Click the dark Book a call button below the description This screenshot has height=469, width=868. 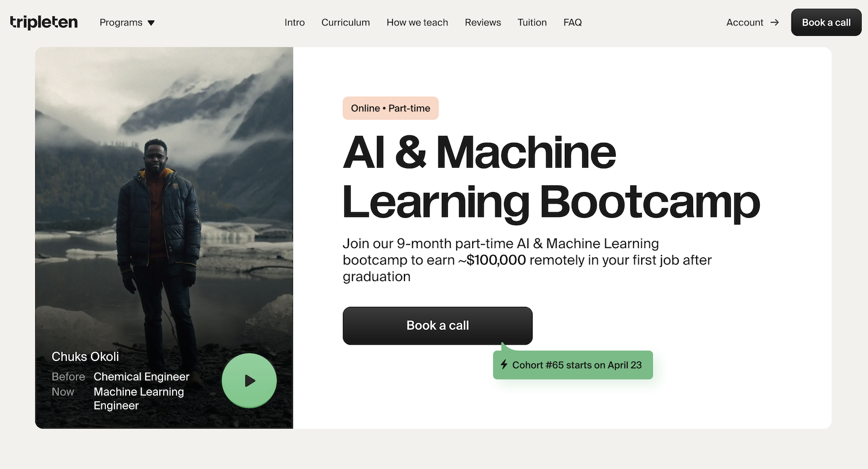click(437, 325)
